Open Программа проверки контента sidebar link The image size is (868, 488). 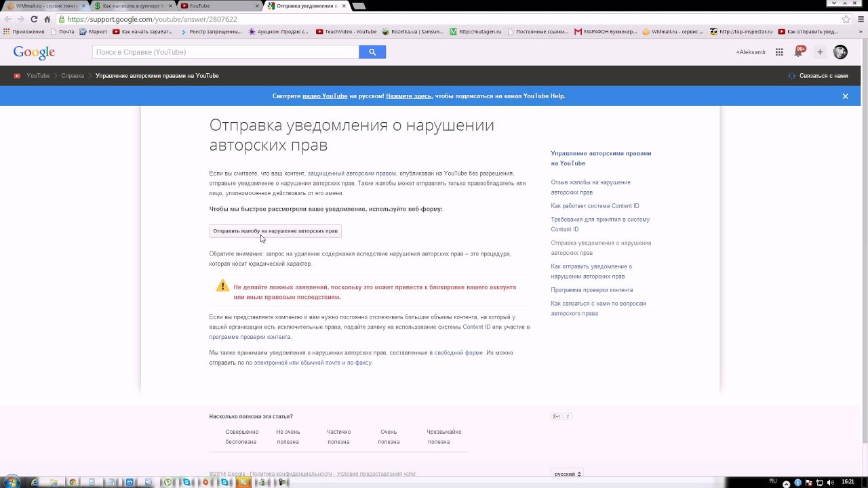click(x=592, y=290)
